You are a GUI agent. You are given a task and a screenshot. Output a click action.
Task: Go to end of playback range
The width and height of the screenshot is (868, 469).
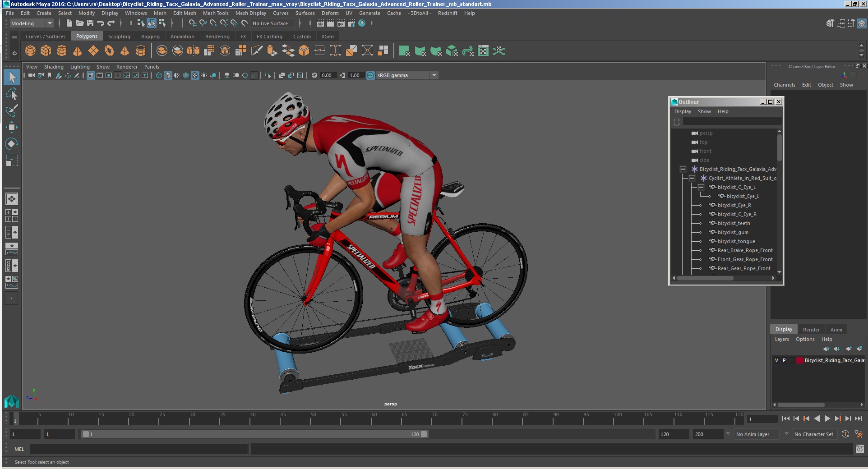click(x=859, y=418)
